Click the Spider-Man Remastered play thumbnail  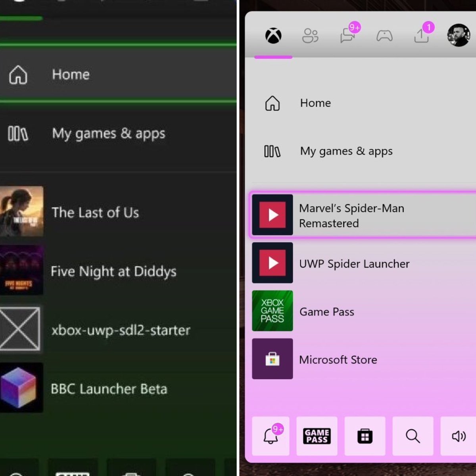coord(273,215)
